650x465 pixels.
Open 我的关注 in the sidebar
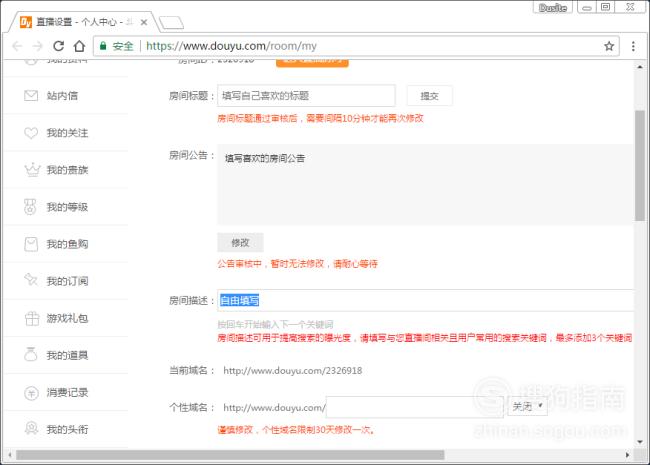[x=67, y=133]
